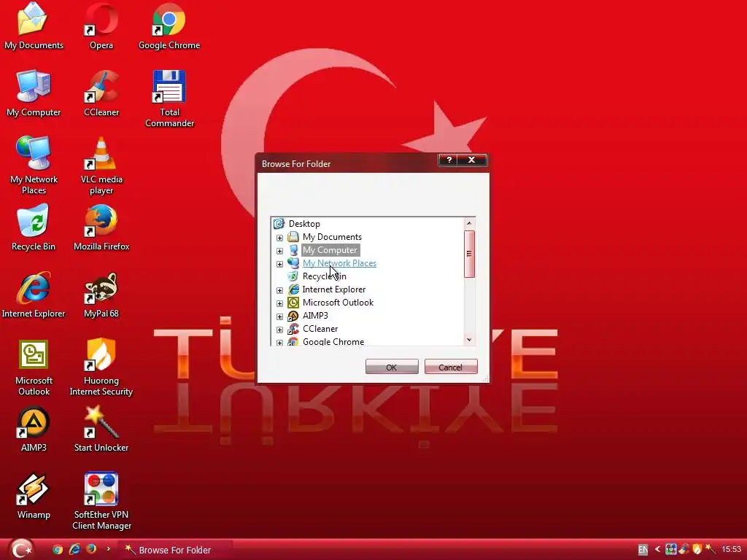Select Total Commander desktop shortcut
Screen dimensions: 747x560
pos(169,98)
